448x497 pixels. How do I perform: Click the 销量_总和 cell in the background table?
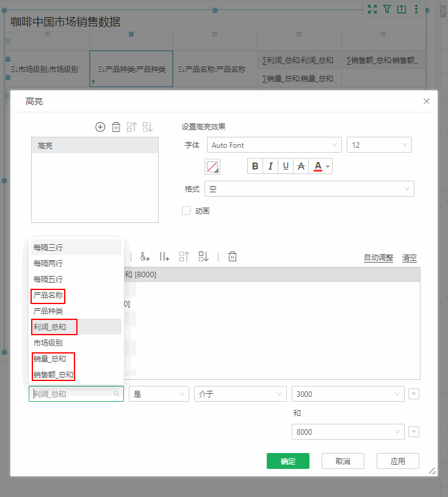299,78
